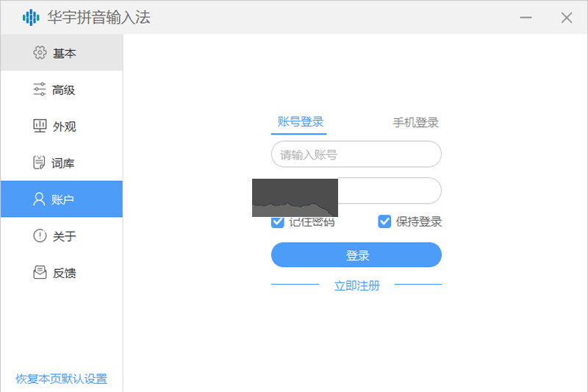Switch to the 账号登录 tab
588x392 pixels.
300,122
